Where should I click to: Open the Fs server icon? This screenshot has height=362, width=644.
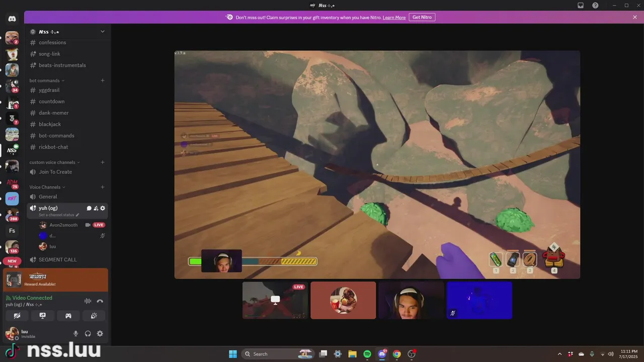pyautogui.click(x=12, y=231)
